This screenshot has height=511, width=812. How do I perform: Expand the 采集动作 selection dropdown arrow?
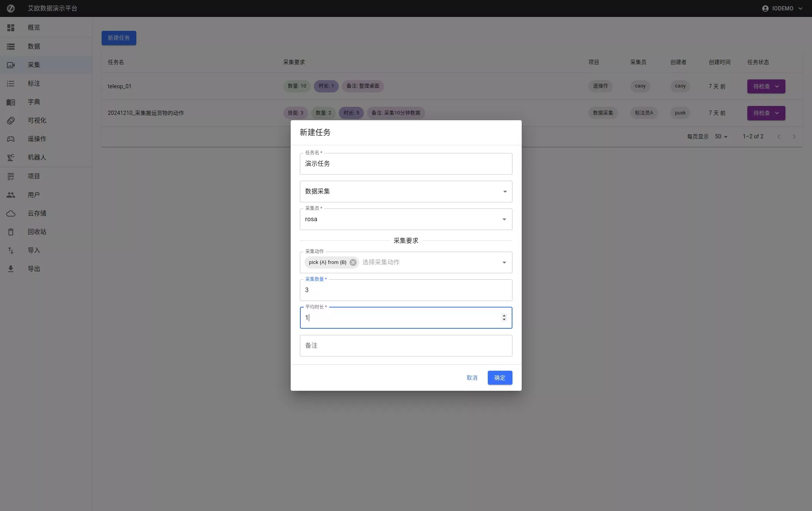[504, 262]
